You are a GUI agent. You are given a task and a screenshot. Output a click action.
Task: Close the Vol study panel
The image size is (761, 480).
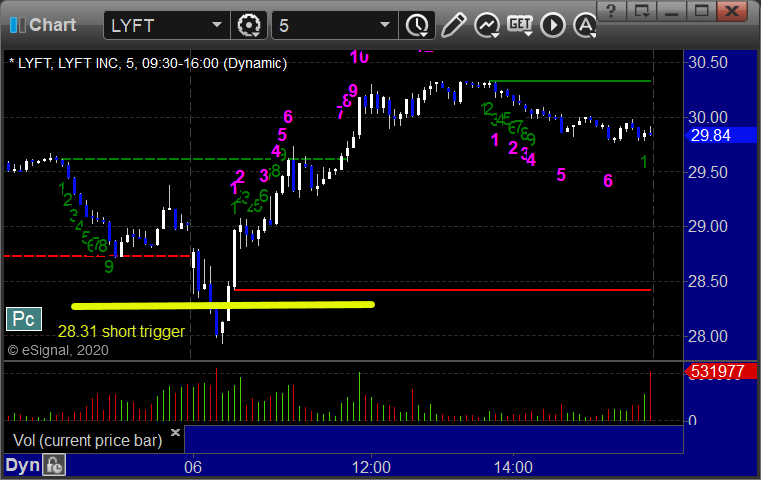(x=175, y=432)
